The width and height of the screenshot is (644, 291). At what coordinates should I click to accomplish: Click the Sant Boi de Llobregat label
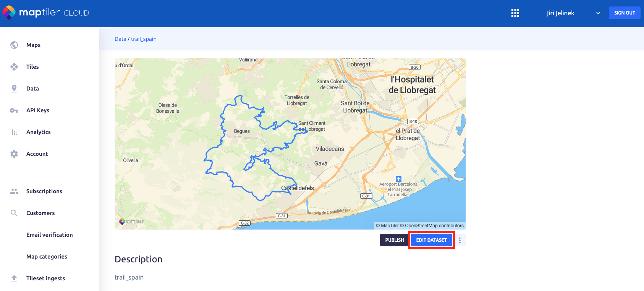click(x=355, y=107)
